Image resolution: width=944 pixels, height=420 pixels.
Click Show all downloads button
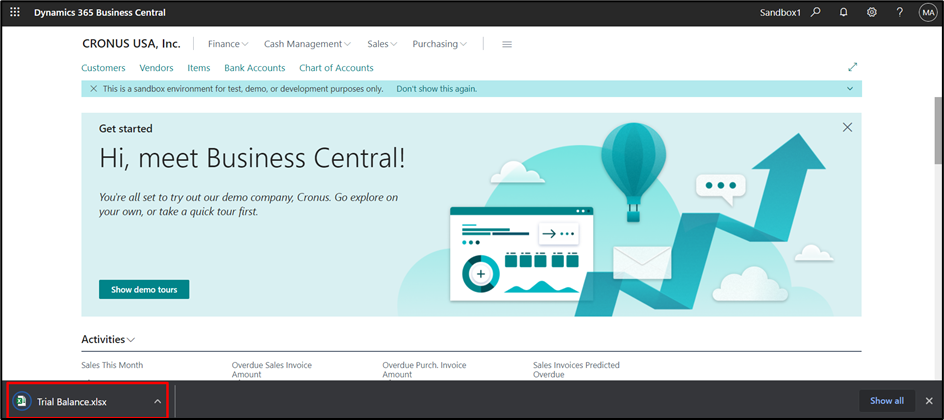(887, 401)
